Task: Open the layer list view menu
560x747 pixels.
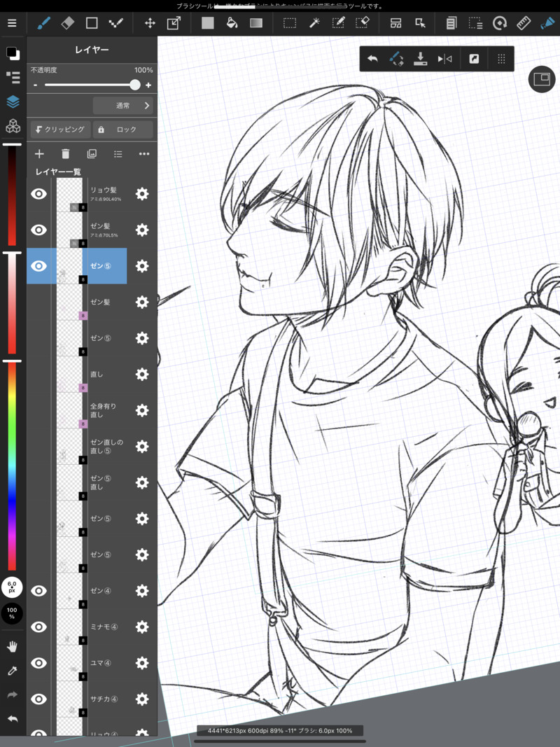Action: tap(118, 154)
